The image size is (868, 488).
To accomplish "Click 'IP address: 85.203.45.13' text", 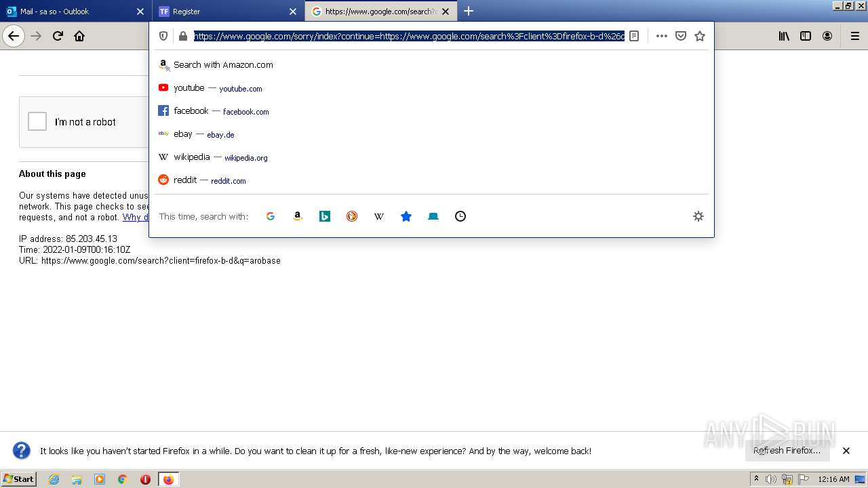I will click(68, 239).
